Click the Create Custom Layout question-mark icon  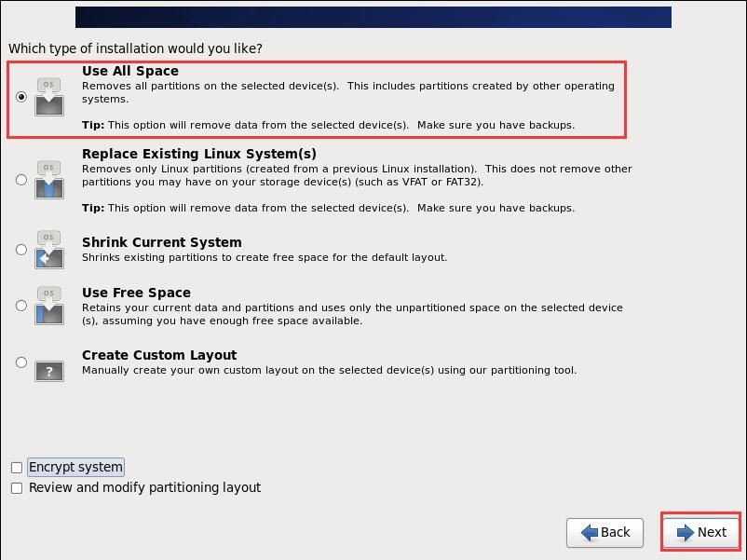click(49, 370)
